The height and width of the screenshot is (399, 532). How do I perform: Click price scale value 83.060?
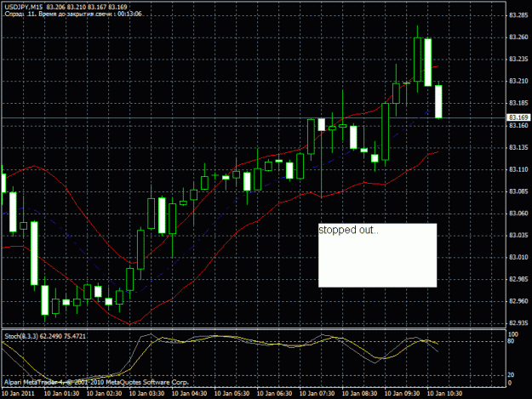pos(518,214)
